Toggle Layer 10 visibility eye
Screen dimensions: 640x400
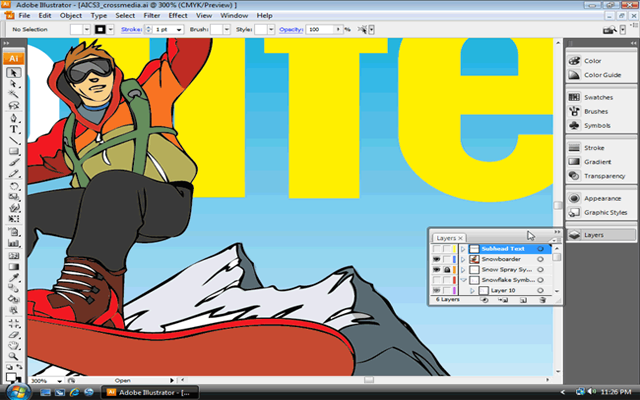tap(436, 290)
